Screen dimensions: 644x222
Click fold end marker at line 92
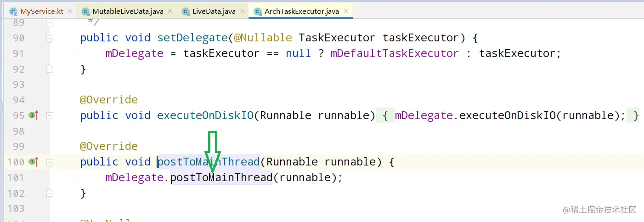[50, 69]
